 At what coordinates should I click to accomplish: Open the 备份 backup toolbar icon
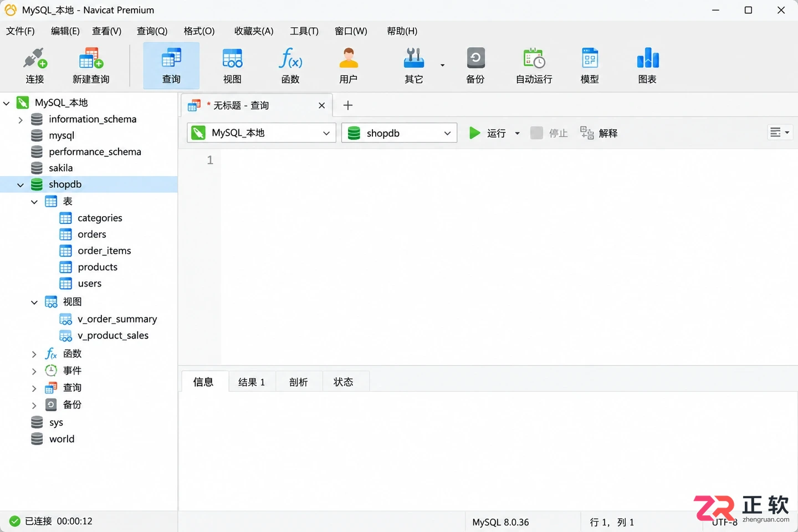click(475, 58)
